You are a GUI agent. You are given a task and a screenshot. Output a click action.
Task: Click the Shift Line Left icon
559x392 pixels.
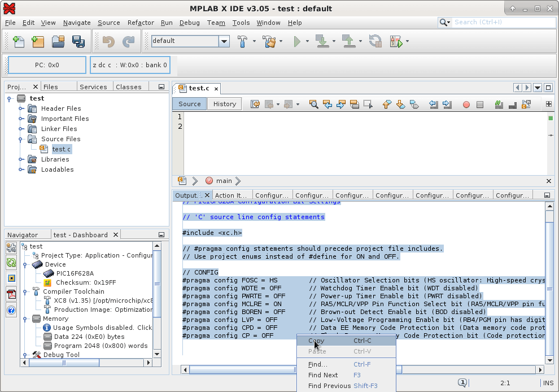(434, 104)
